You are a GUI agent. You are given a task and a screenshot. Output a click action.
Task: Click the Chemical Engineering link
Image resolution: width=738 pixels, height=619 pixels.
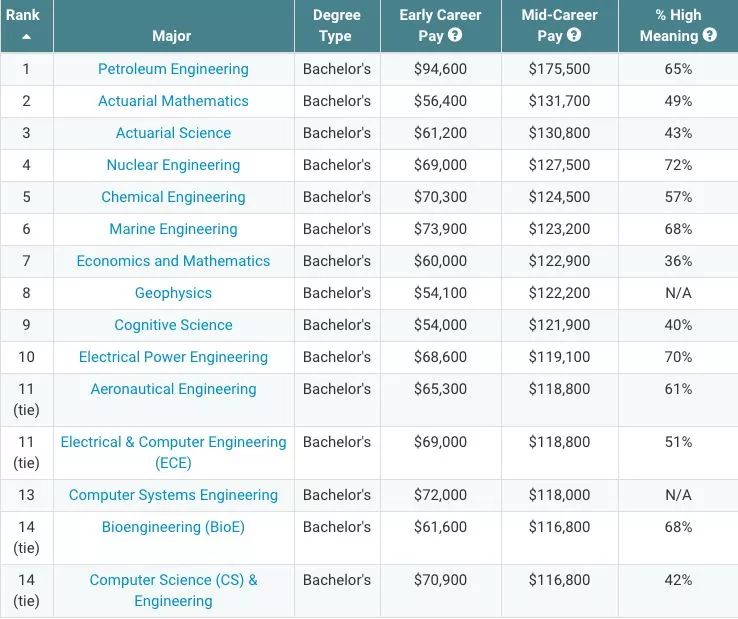coord(173,197)
